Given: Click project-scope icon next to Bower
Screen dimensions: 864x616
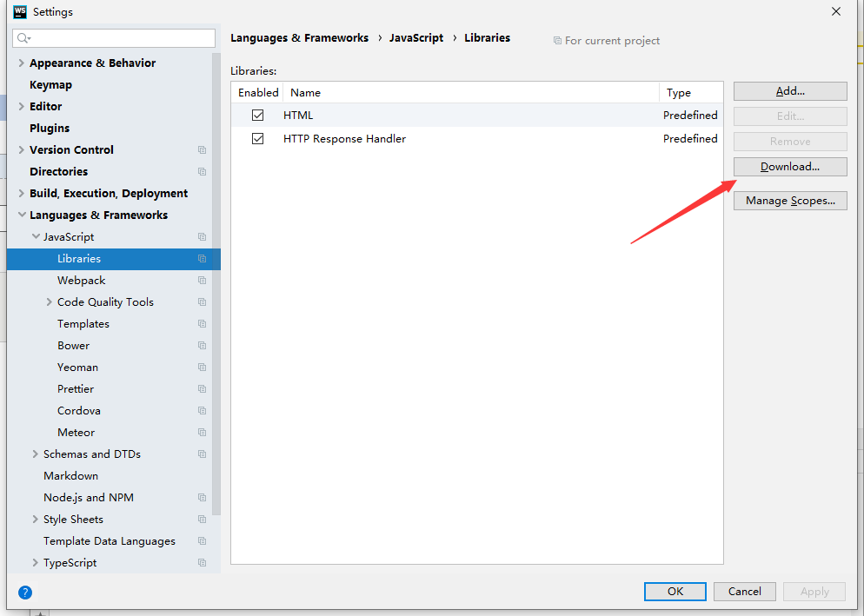Looking at the screenshot, I should tap(203, 346).
